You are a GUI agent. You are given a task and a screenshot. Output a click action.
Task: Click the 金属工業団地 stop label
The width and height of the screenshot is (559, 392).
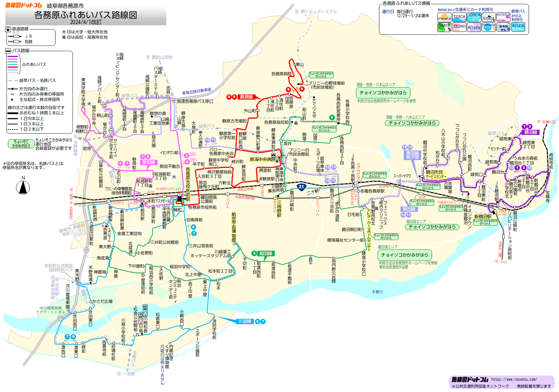[x=129, y=234]
